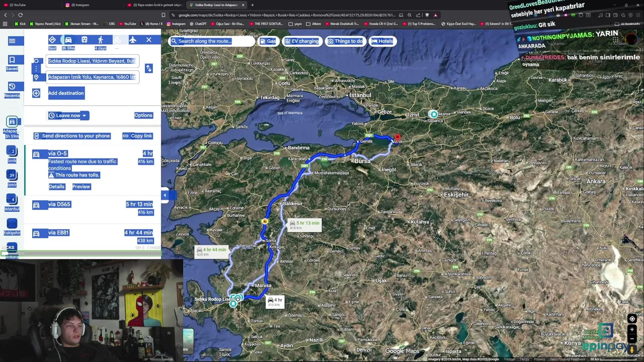The image size is (644, 362).
Task: Go back in the browser
Action: point(6,15)
